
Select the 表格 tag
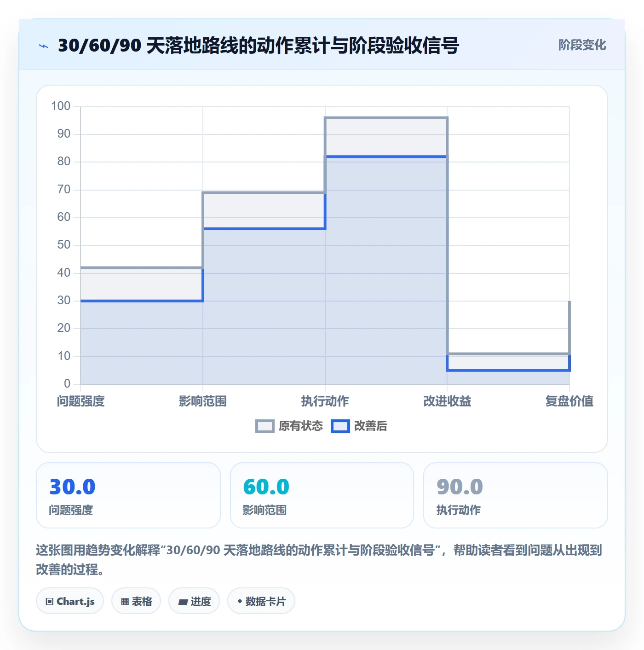(136, 601)
